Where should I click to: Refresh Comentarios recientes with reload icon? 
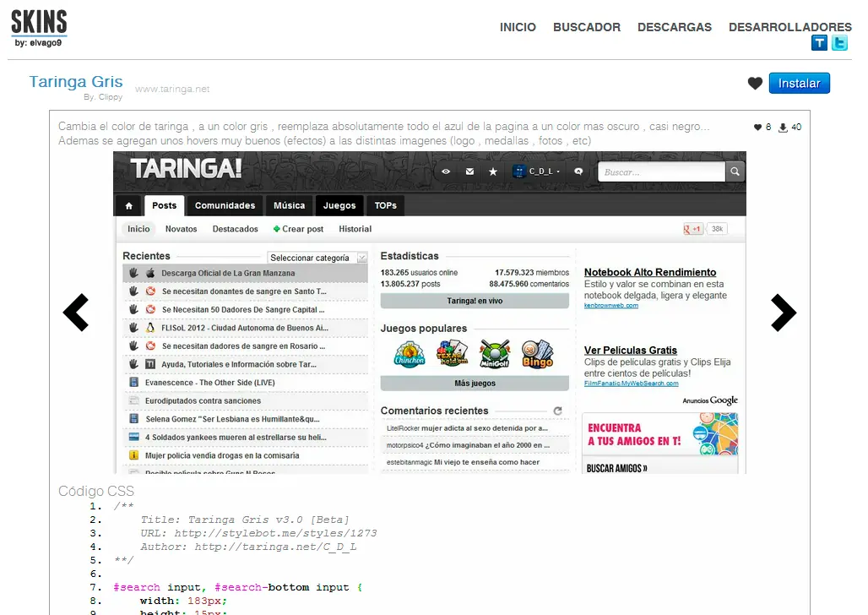click(557, 411)
